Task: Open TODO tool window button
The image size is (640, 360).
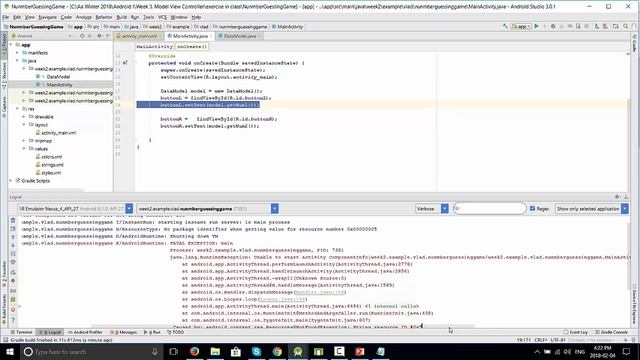Action: coord(176,332)
